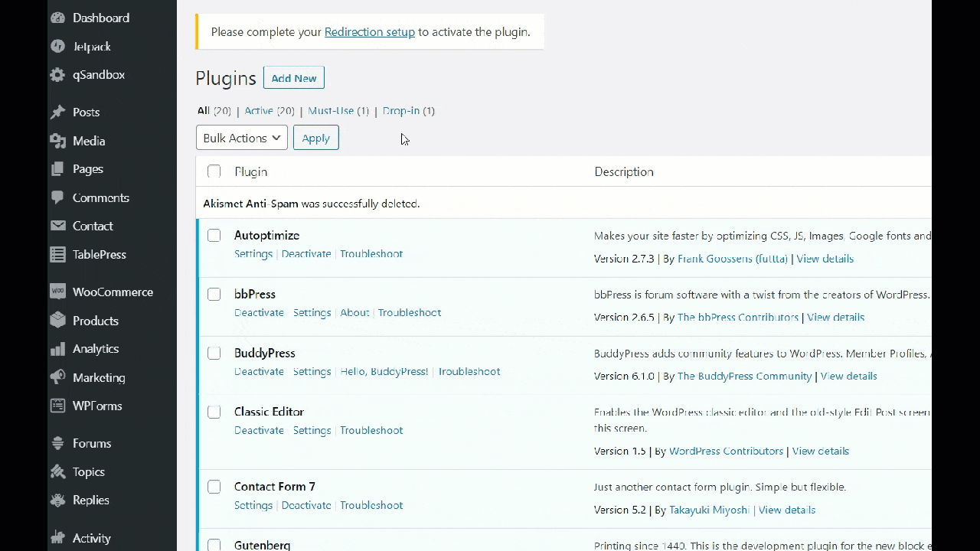The width and height of the screenshot is (980, 551).
Task: Open The bbPress Contributors link
Action: coord(738,318)
